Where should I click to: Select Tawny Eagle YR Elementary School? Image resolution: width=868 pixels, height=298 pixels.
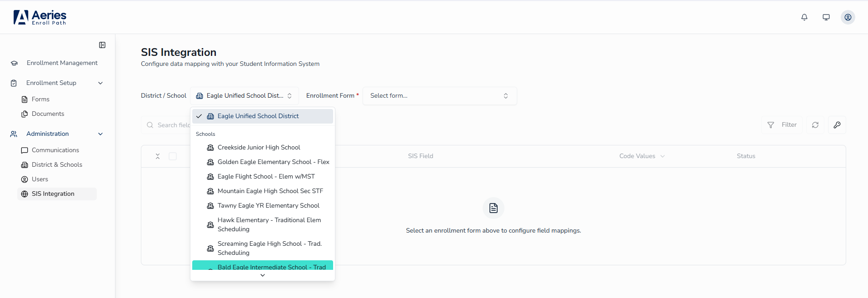click(x=263, y=206)
